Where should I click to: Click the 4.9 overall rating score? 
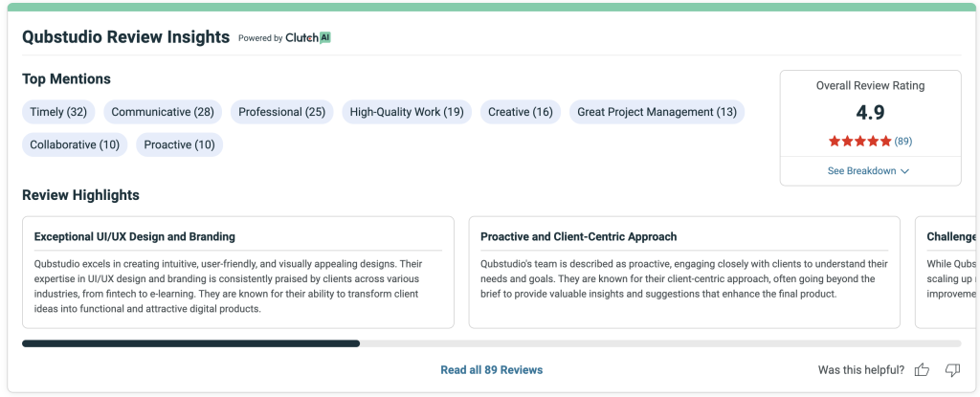click(x=870, y=113)
